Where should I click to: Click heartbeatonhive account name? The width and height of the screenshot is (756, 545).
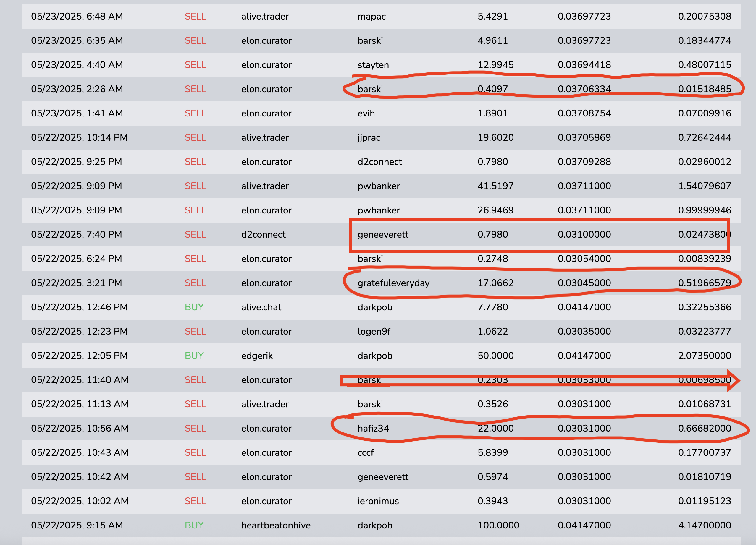(x=276, y=525)
